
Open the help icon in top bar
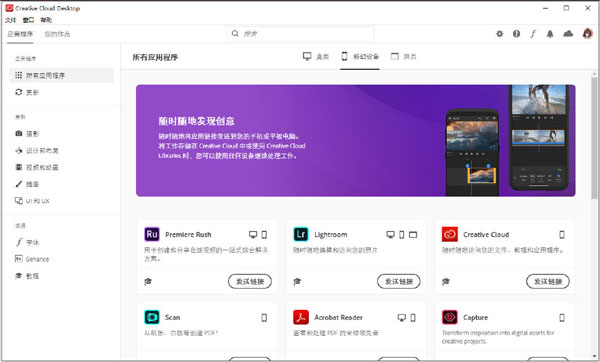[516, 34]
